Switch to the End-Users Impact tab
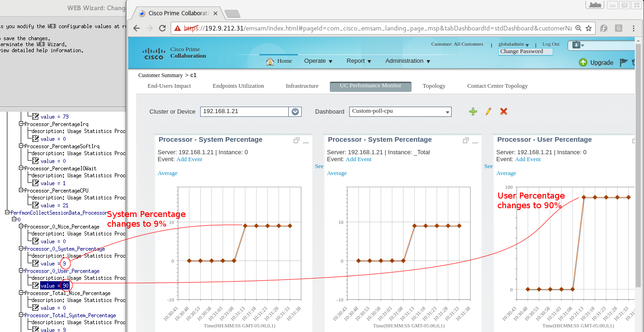 click(x=169, y=86)
